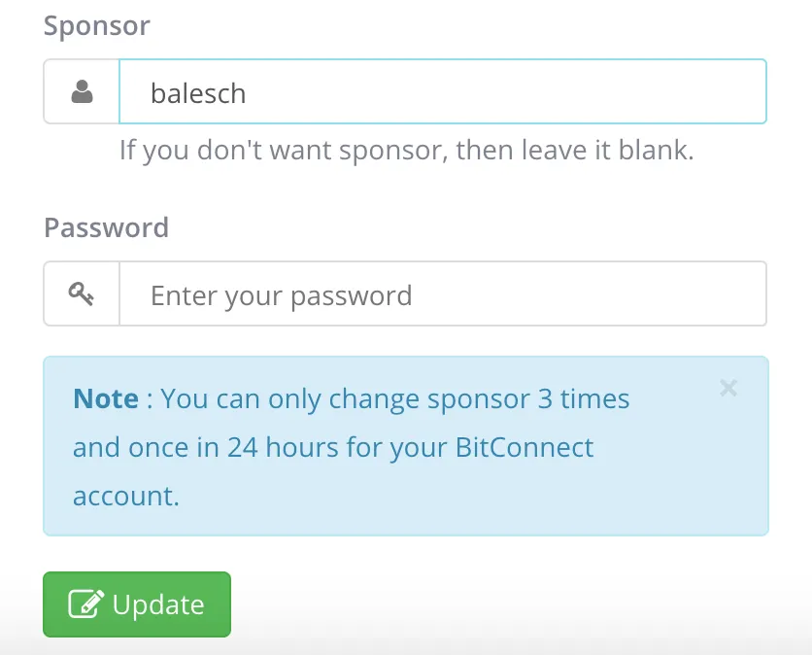Click the Update text on green button

coord(158,604)
